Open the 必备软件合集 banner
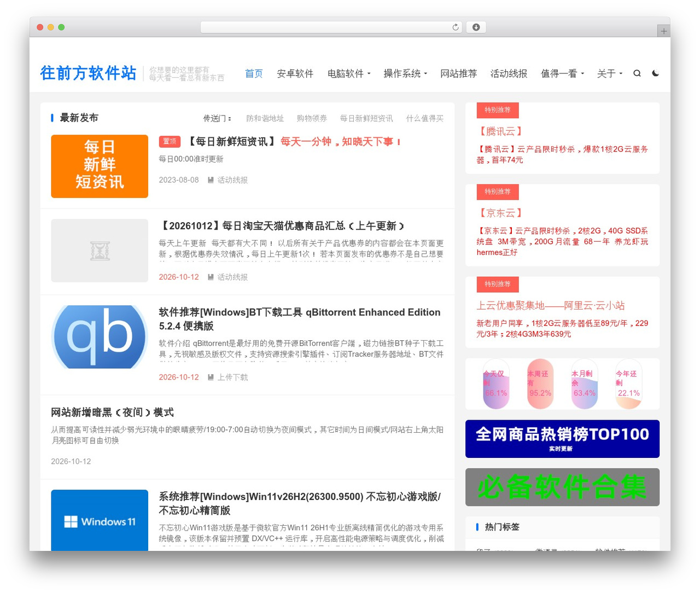700x593 pixels. tap(562, 487)
